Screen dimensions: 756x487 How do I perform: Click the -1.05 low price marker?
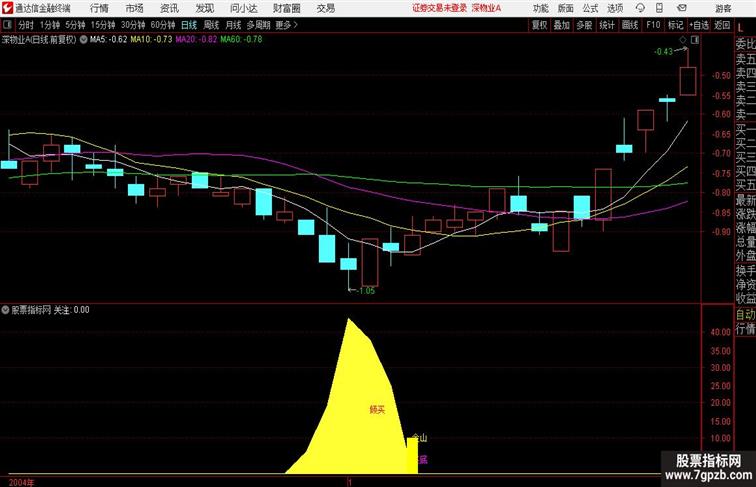click(364, 291)
